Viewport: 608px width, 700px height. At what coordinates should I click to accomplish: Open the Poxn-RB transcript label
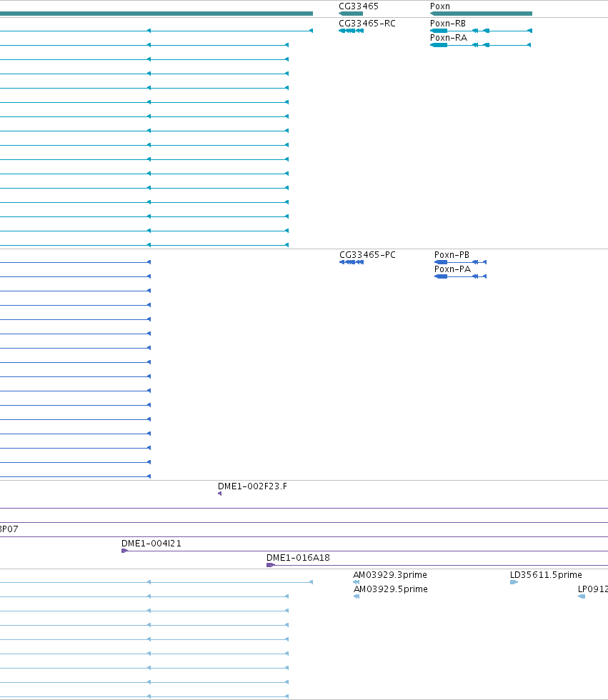pos(448,23)
